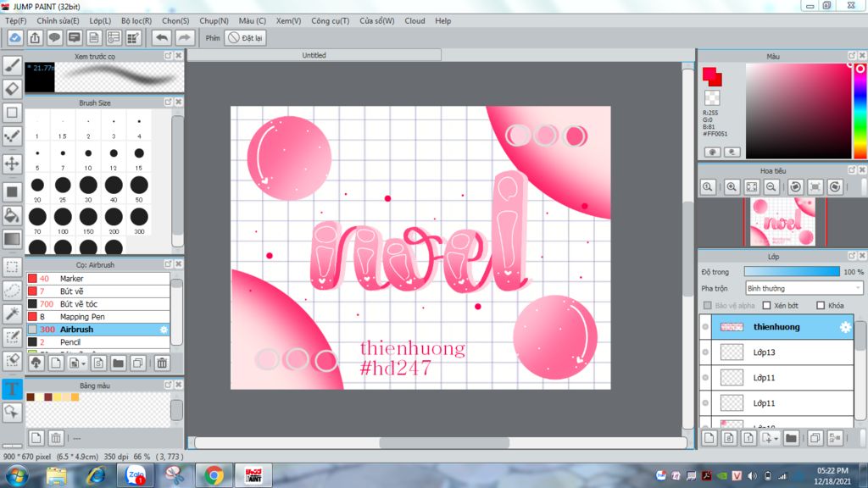868x488 pixels.
Task: Add brush from cloud icon
Action: click(x=36, y=363)
